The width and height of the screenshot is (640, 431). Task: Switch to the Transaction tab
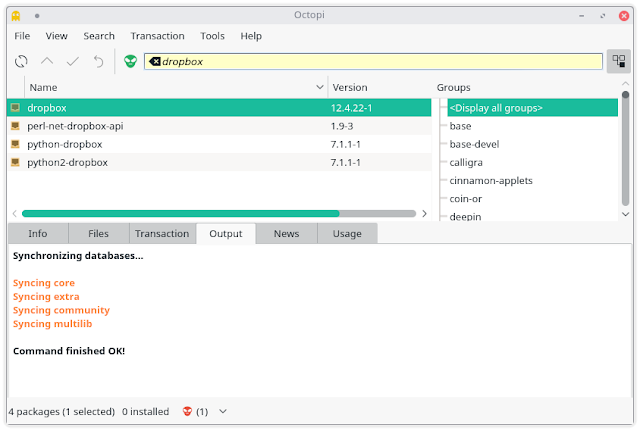(x=162, y=233)
